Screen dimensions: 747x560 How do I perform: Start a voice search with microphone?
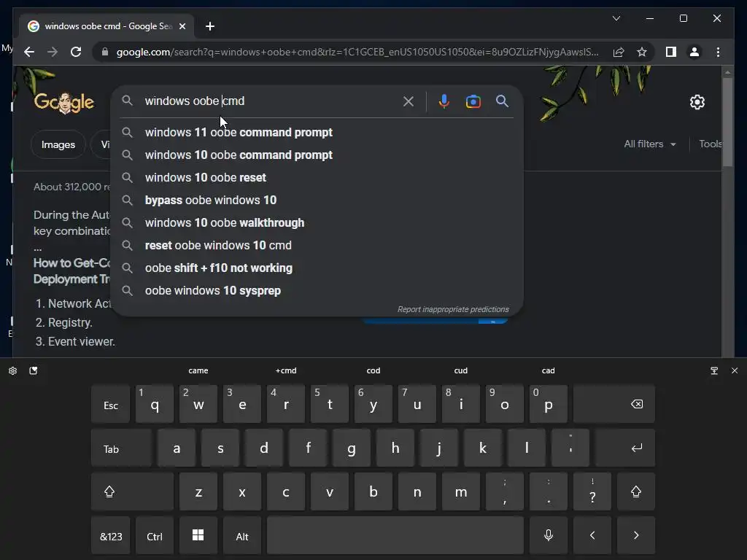tap(444, 101)
